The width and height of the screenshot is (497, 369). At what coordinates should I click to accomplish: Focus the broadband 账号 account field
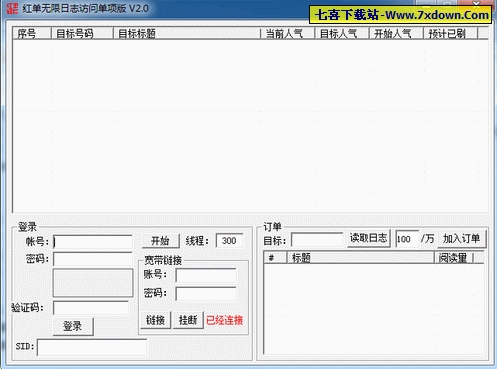click(206, 275)
